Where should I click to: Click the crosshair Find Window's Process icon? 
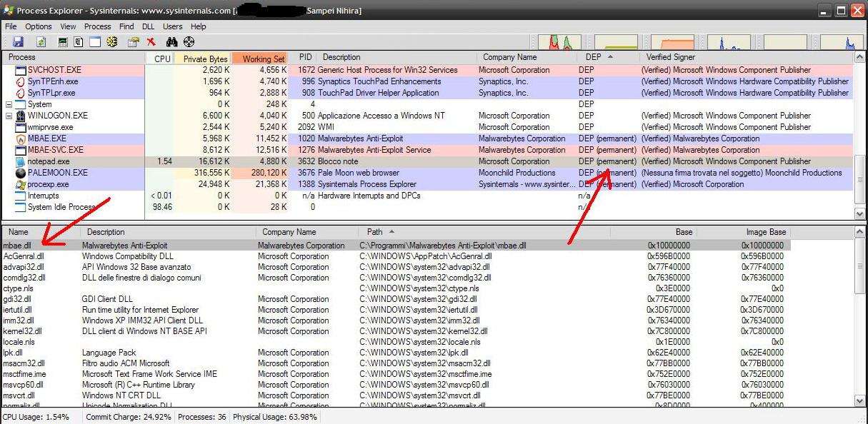[189, 42]
